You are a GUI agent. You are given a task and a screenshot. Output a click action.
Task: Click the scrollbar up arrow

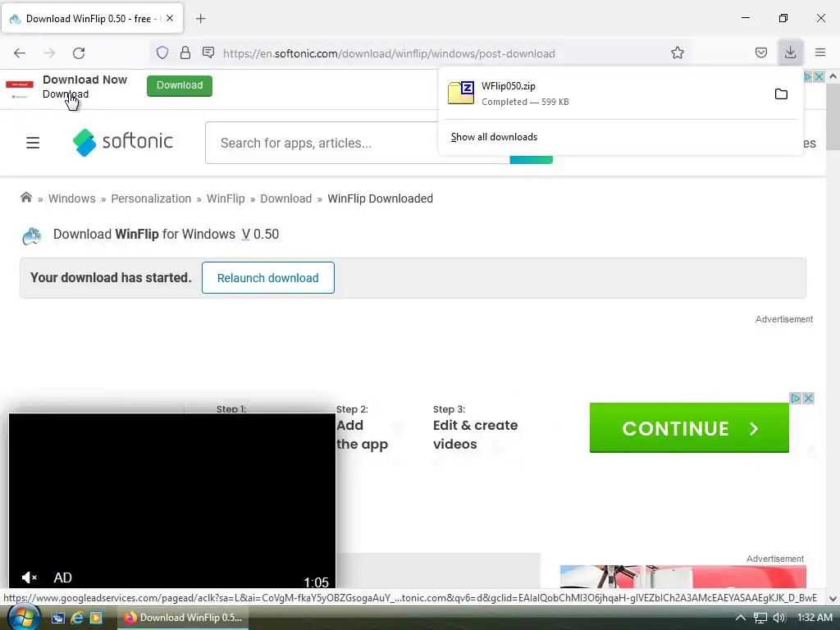(x=833, y=76)
